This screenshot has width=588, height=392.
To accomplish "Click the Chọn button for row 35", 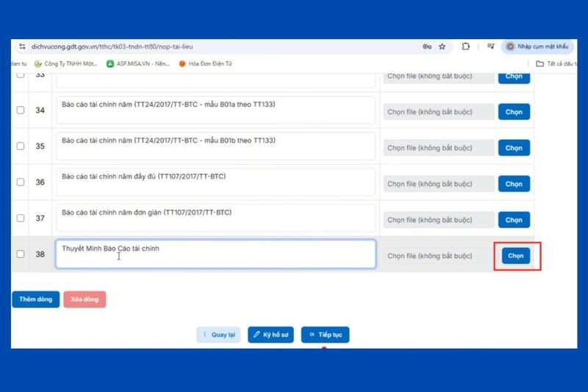I will click(x=514, y=148).
